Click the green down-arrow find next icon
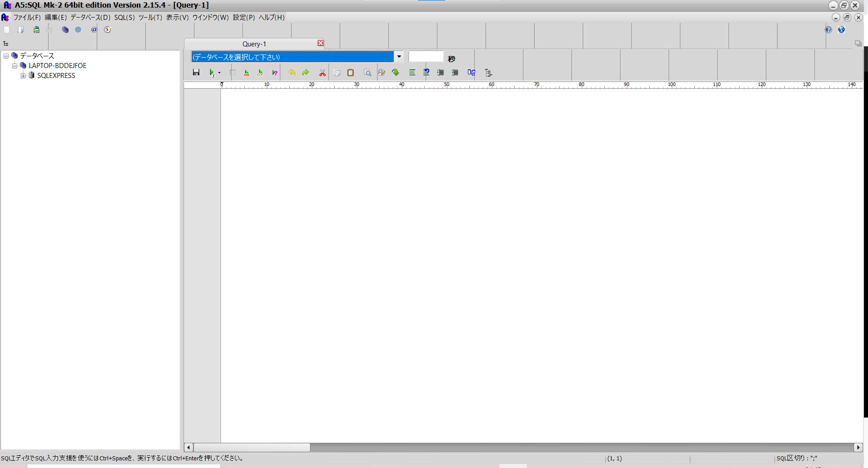The width and height of the screenshot is (868, 468). 396,73
